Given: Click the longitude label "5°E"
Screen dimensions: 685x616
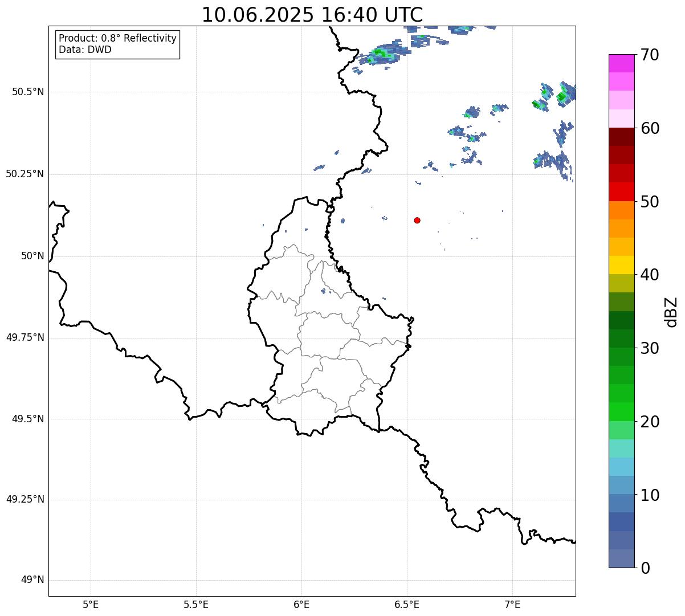Looking at the screenshot, I should tap(91, 605).
